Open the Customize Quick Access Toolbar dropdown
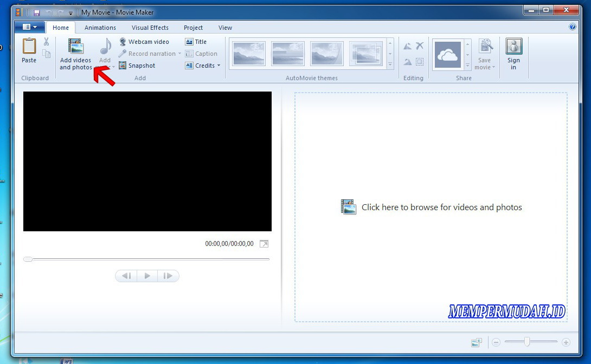Viewport: 591px width, 364px height. [70, 13]
